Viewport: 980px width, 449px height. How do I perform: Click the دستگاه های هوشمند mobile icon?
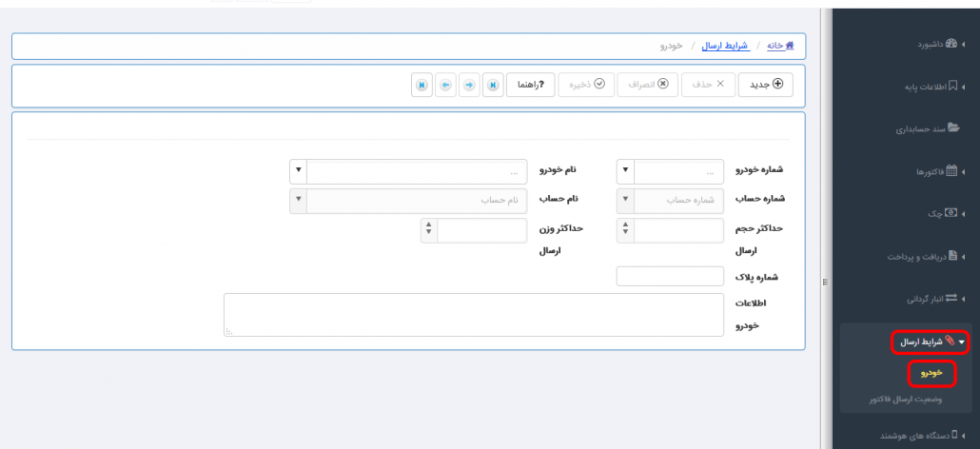coord(954,434)
